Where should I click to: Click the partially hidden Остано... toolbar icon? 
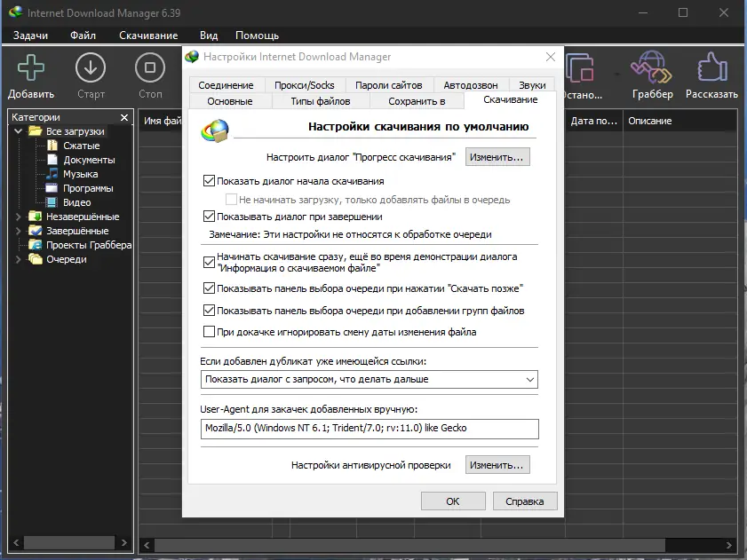click(580, 67)
